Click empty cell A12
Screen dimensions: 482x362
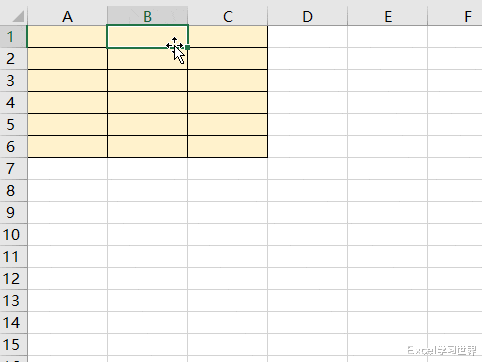(67, 279)
